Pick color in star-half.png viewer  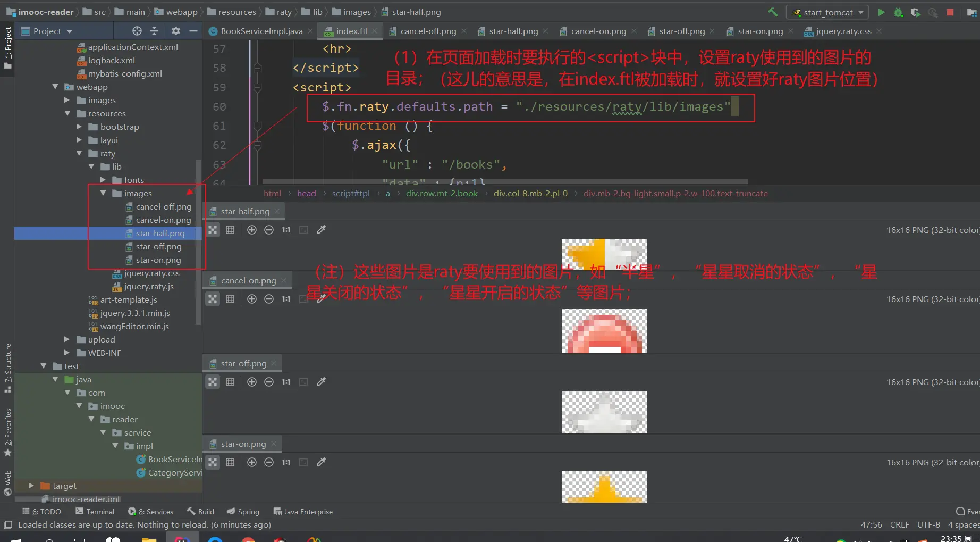[x=321, y=230]
